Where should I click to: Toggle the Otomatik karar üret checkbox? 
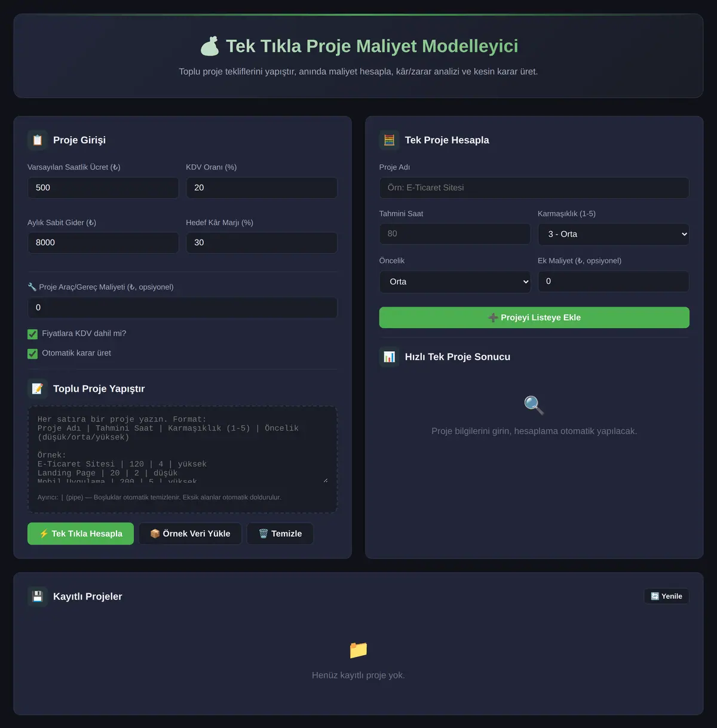coord(32,354)
